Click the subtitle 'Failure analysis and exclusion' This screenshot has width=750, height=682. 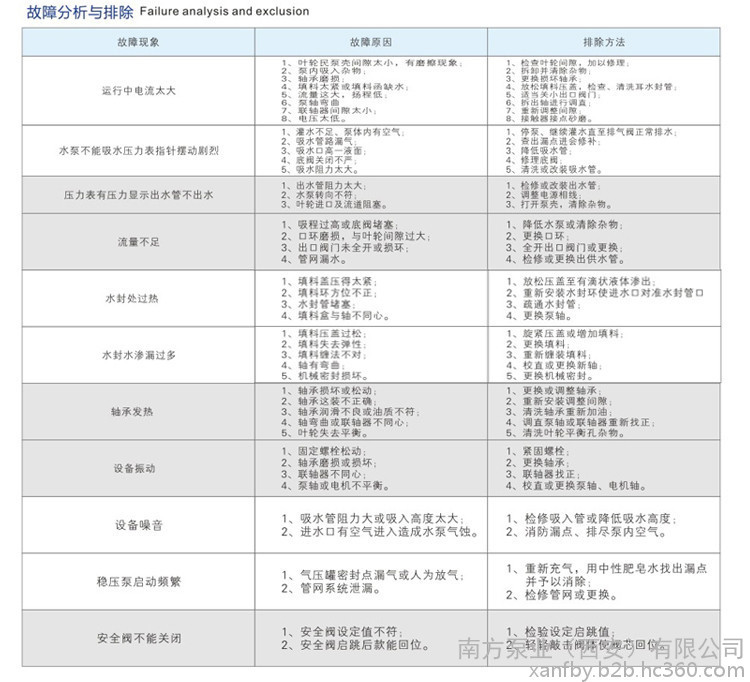pos(224,11)
